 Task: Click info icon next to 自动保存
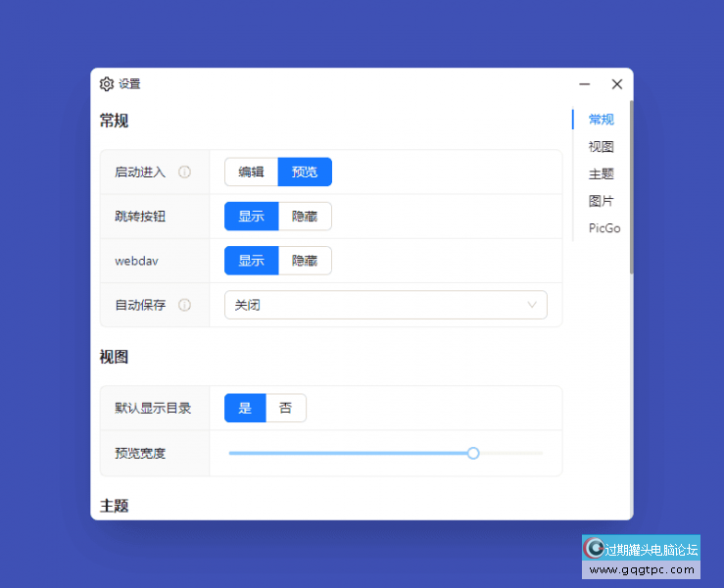184,305
